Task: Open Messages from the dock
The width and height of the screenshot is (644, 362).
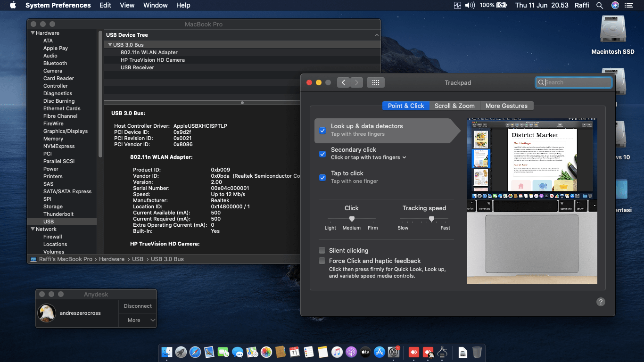Action: [238, 352]
